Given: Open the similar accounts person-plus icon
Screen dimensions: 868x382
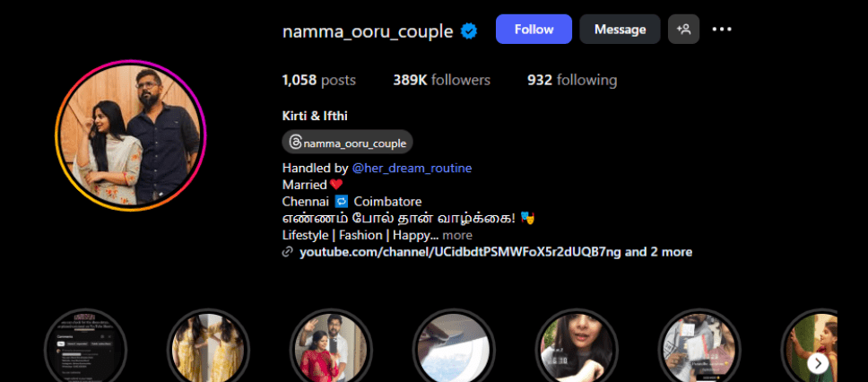Looking at the screenshot, I should pyautogui.click(x=683, y=30).
